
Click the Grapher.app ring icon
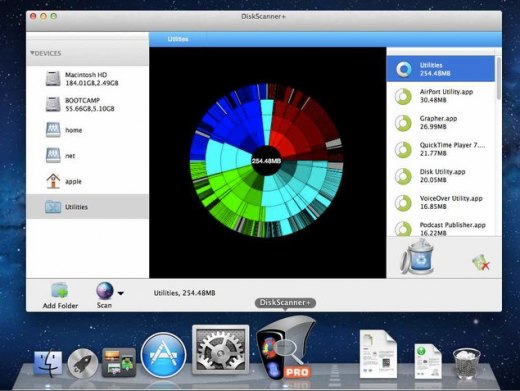403,123
